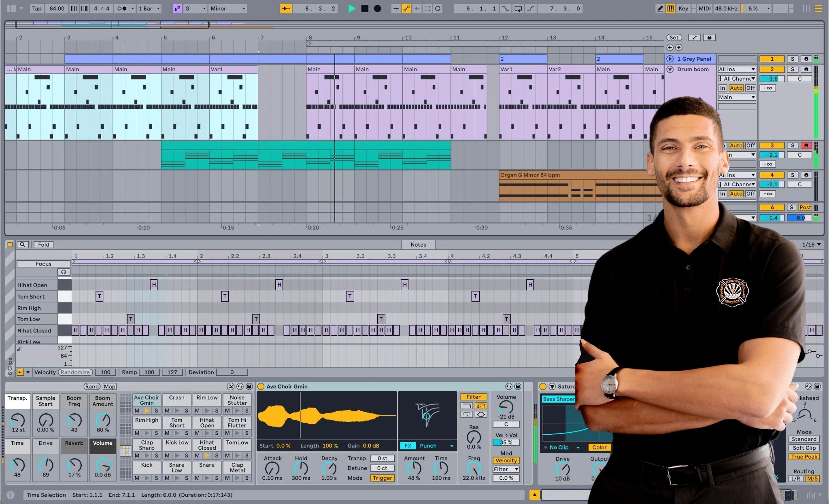
Task: Toggle Automation Mode icon beside lock
Action: click(x=695, y=38)
